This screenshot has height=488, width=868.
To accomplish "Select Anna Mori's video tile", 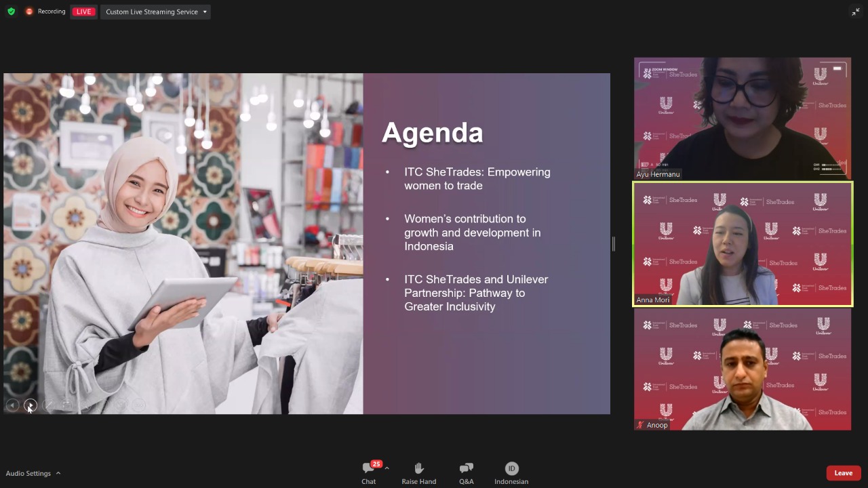I will coord(742,244).
